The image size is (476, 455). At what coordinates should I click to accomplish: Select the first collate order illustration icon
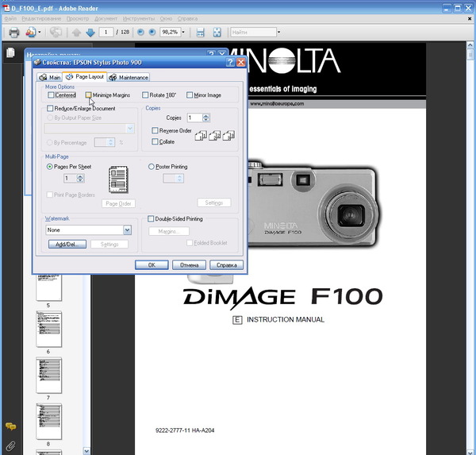pyautogui.click(x=201, y=136)
